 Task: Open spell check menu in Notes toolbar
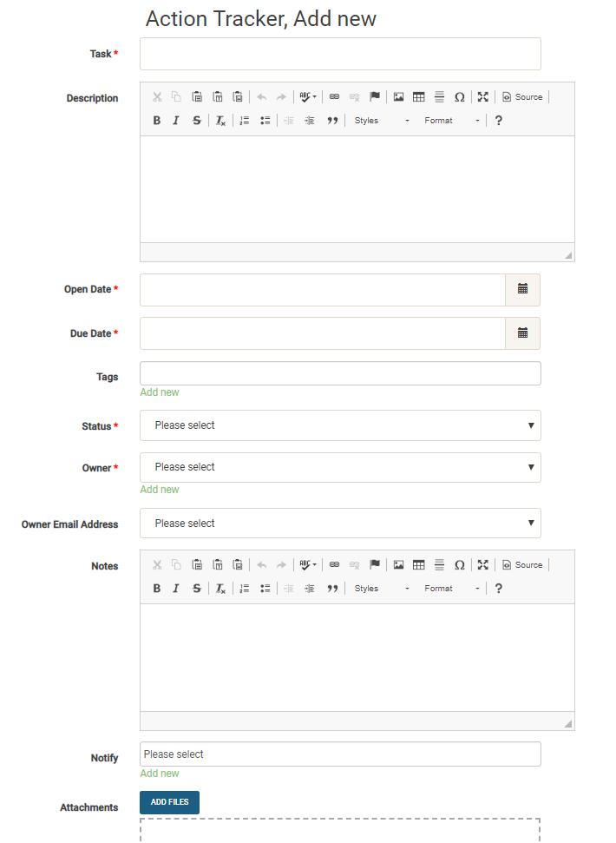pyautogui.click(x=308, y=564)
